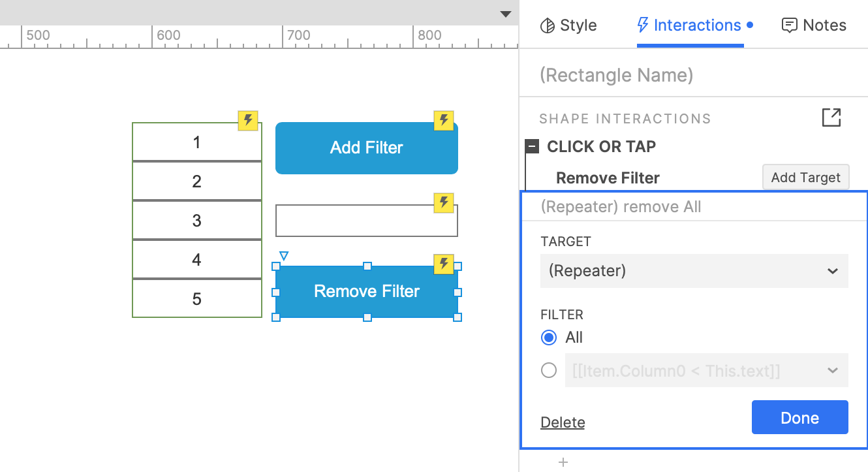The width and height of the screenshot is (868, 472).
Task: Click lightning badge on the repeater widget
Action: [248, 121]
